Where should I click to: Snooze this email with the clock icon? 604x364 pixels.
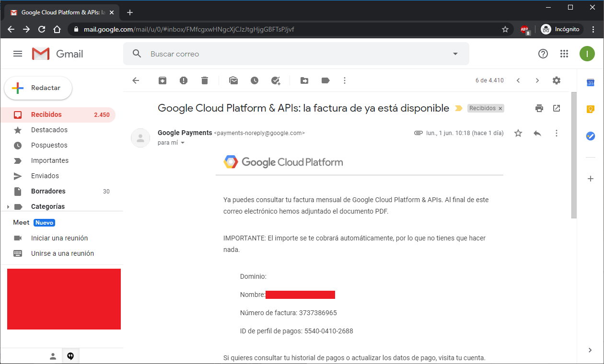point(255,80)
